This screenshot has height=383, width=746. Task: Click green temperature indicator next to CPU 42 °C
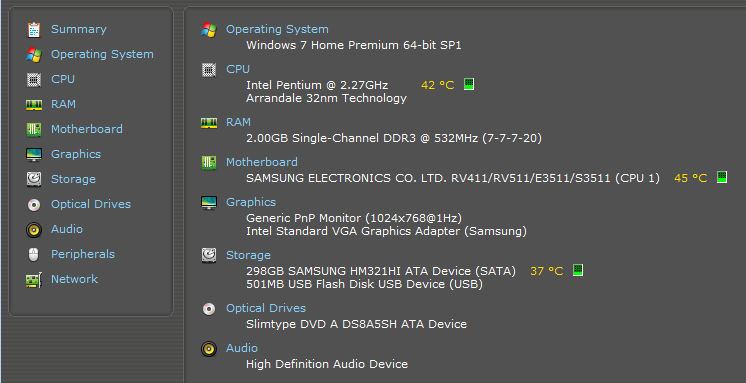[x=469, y=84]
